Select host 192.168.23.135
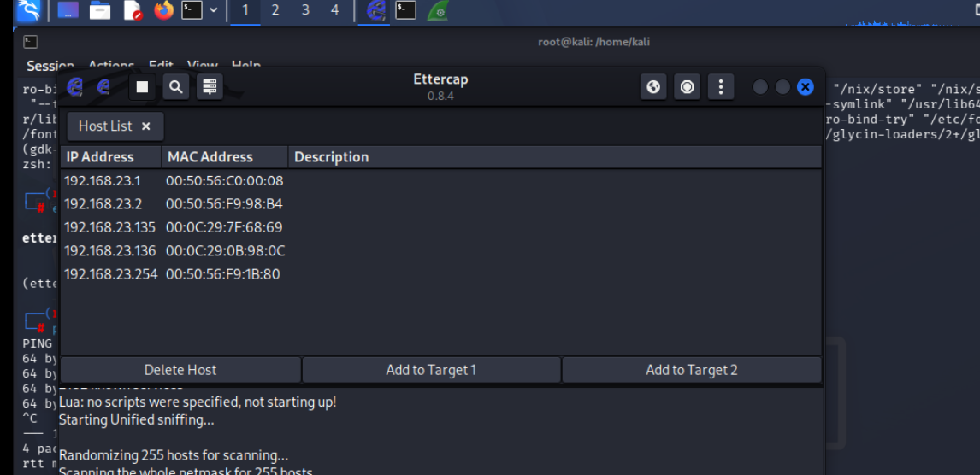 (x=440, y=227)
